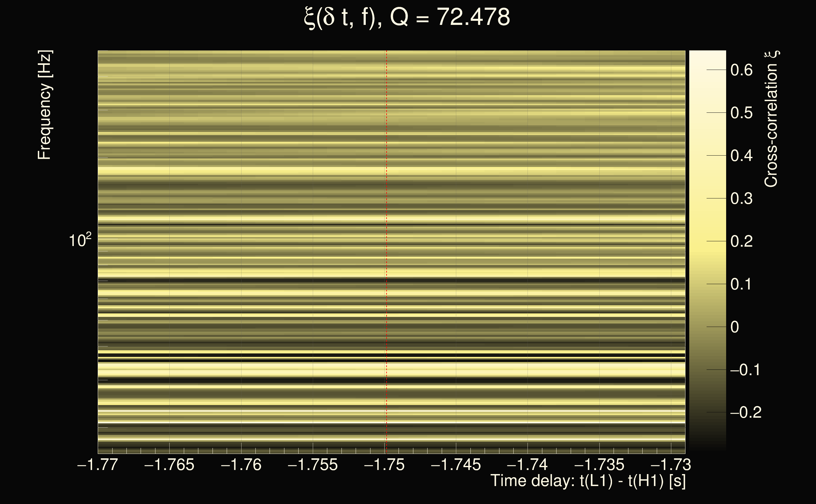Click the 0.3 level on the colorbar
816x504 pixels.
741,199
